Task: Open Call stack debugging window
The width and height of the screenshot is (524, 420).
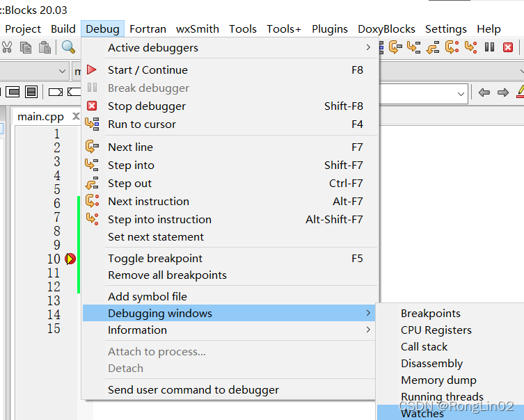Action: point(450,346)
